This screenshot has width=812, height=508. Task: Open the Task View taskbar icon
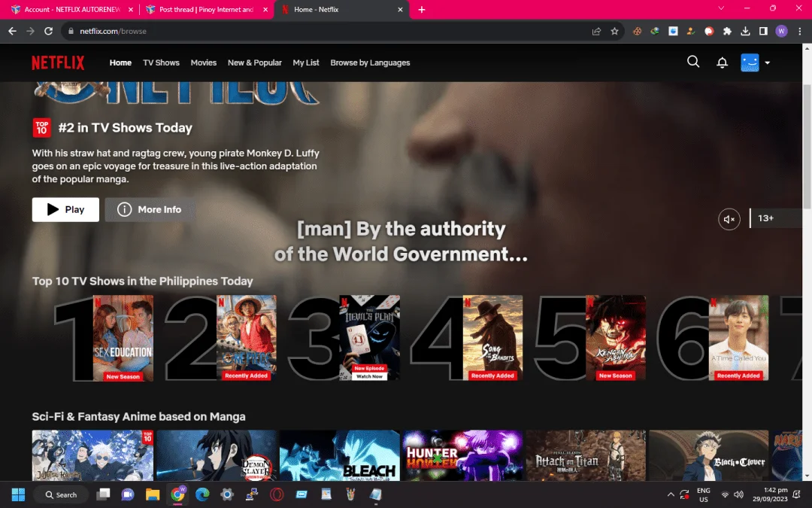[x=103, y=494]
